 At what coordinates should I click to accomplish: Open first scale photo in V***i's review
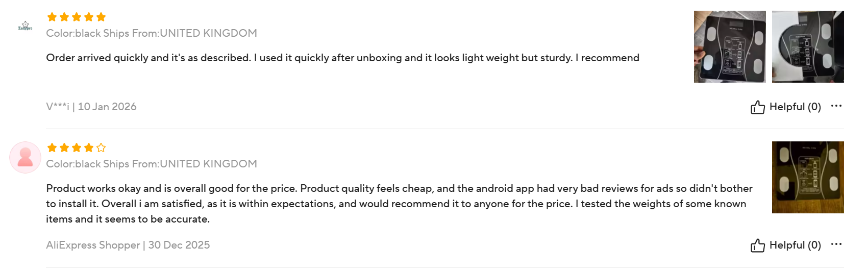click(x=729, y=47)
